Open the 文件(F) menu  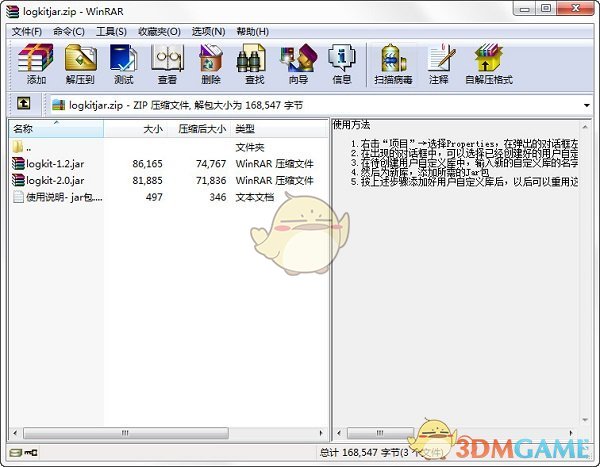27,31
